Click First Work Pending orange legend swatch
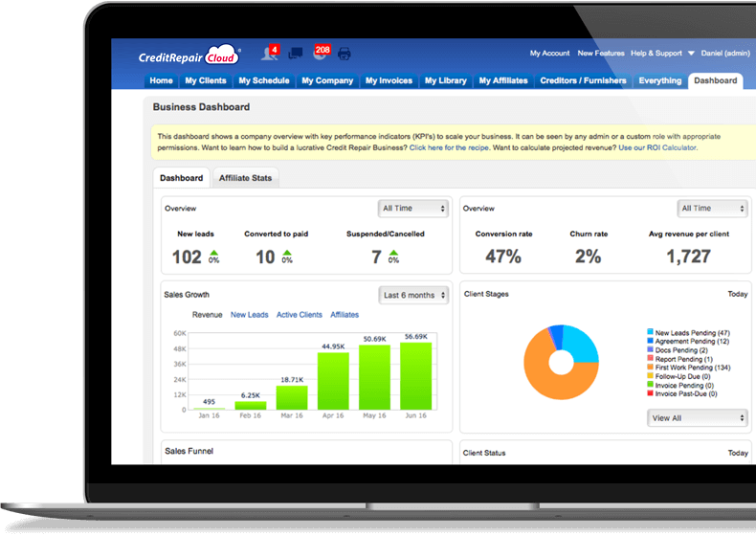 point(650,368)
